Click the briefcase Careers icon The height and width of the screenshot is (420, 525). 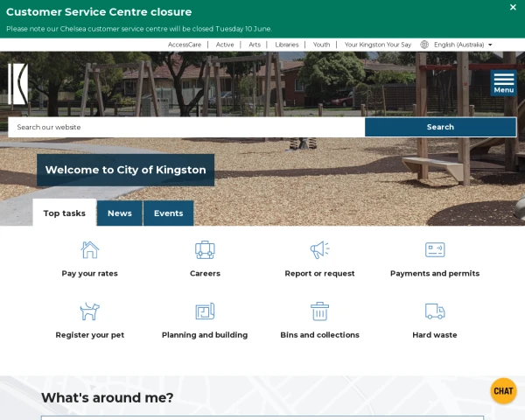(205, 250)
